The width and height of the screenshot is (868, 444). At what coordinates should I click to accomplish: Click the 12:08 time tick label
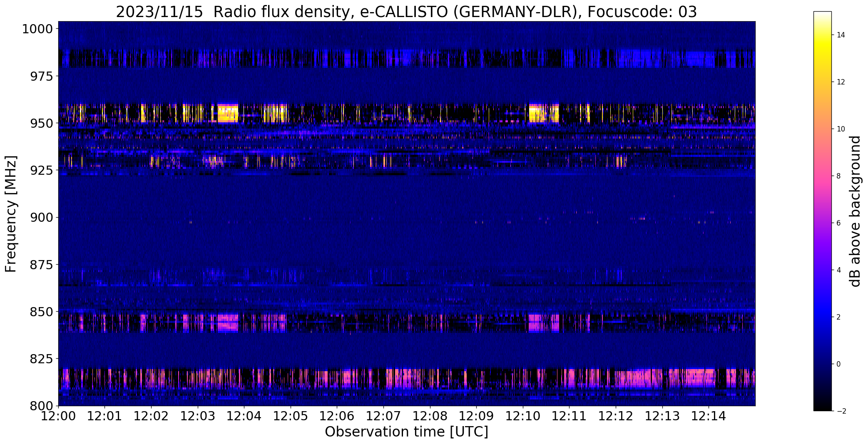pyautogui.click(x=430, y=416)
